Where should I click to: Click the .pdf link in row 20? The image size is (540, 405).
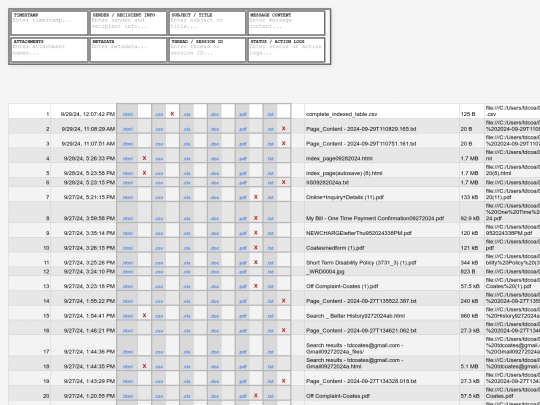[x=242, y=396]
